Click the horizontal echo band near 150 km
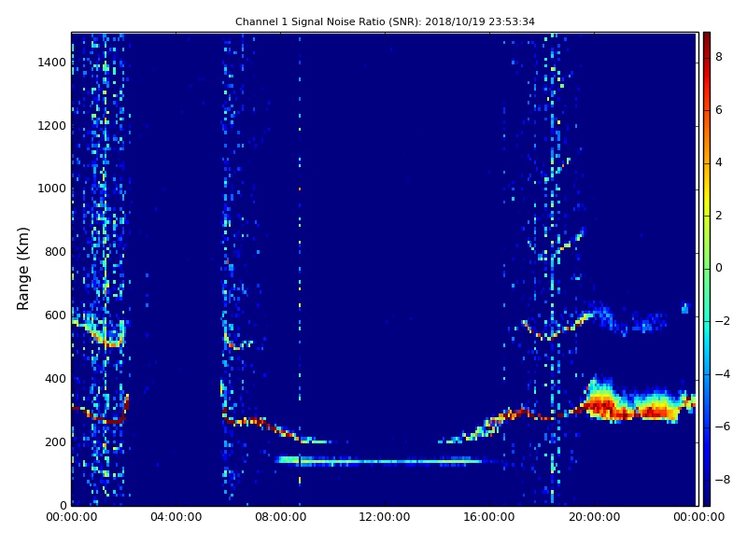The image size is (747, 560). 379,460
